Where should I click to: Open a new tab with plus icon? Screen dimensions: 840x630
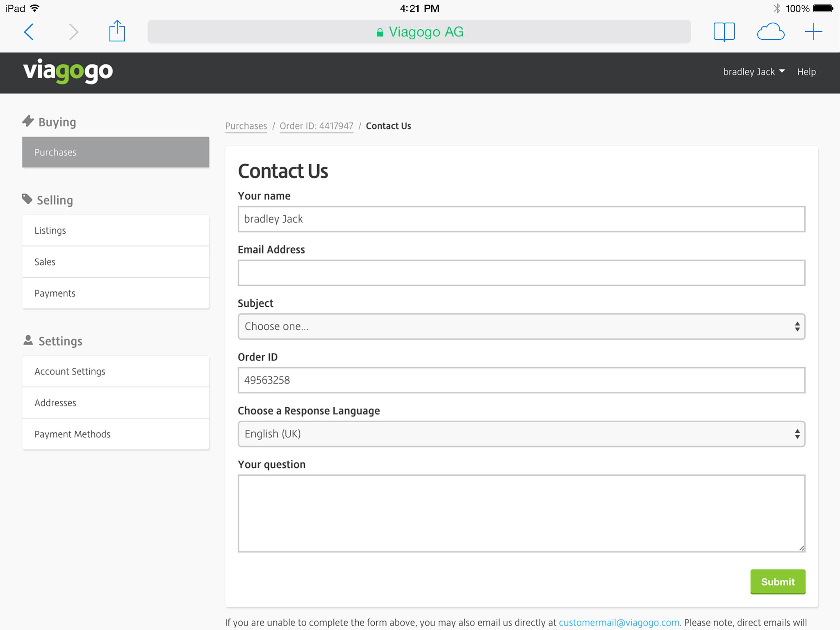tap(813, 32)
